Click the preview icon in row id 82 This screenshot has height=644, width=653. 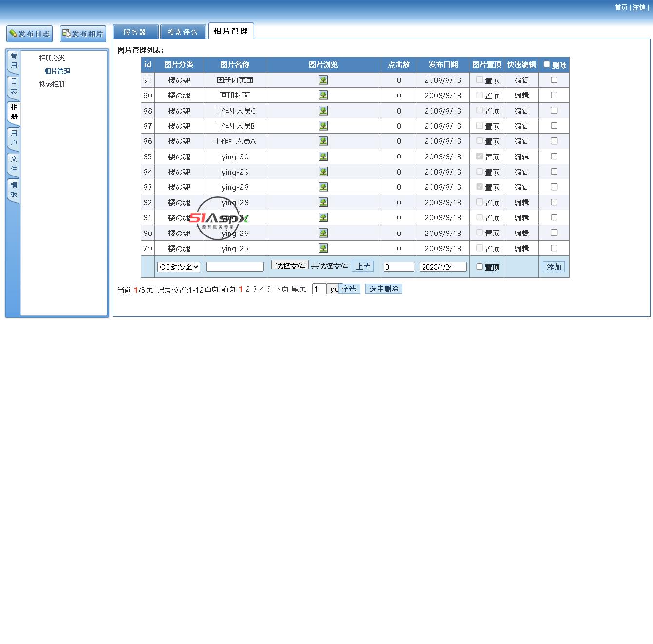click(323, 202)
